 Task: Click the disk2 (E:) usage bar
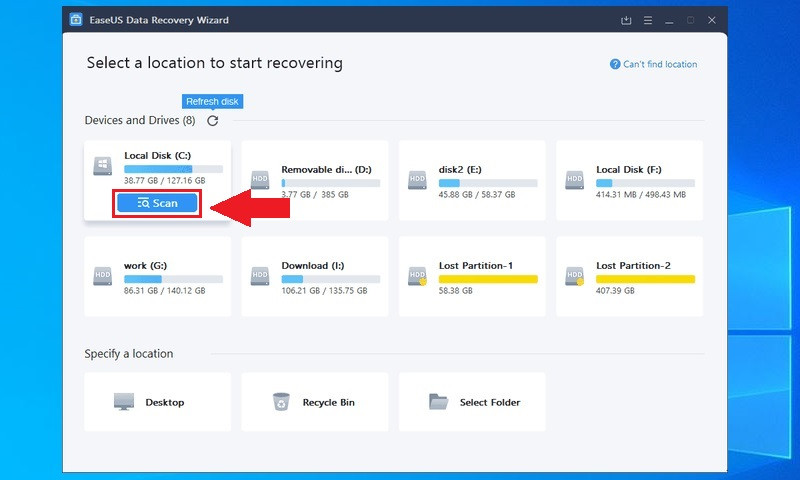coord(488,183)
